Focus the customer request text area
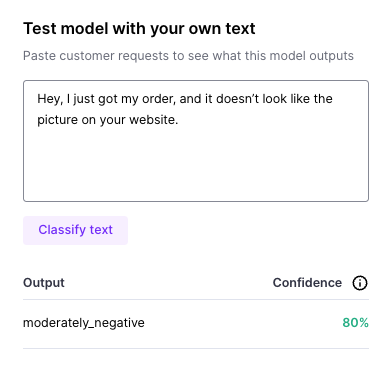This screenshot has height=381, width=392. (x=196, y=141)
